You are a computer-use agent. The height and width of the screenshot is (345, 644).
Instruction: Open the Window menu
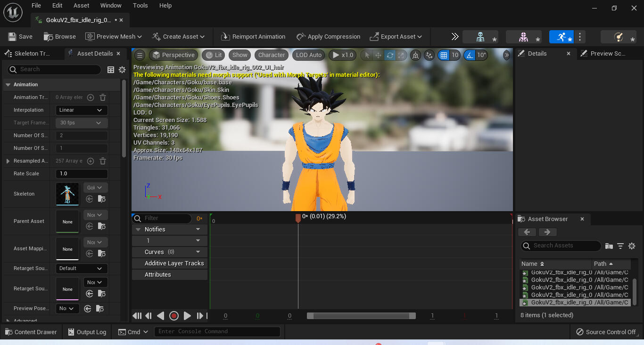point(111,5)
